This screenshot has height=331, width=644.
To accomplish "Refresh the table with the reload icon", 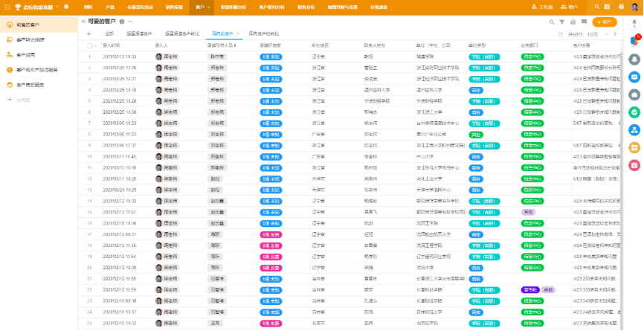I will point(560,34).
